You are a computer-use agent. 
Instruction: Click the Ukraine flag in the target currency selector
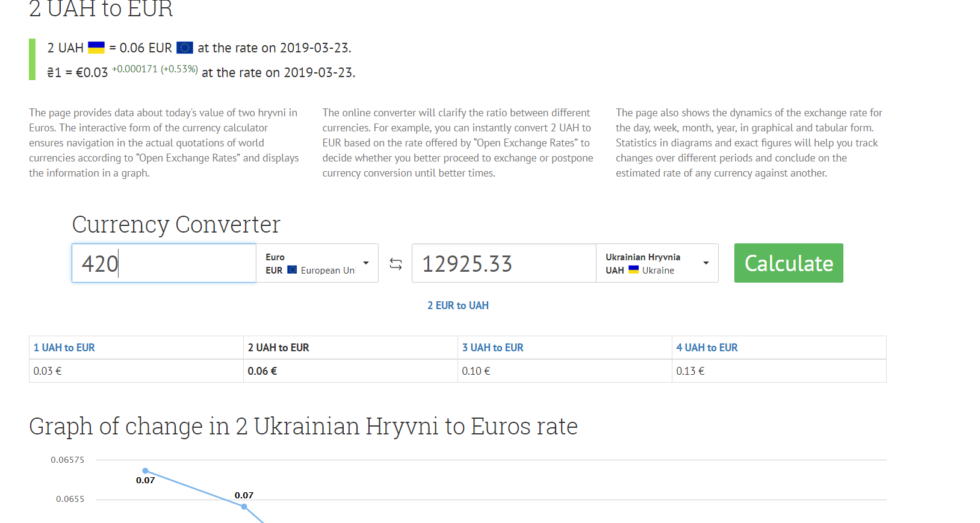pyautogui.click(x=633, y=270)
